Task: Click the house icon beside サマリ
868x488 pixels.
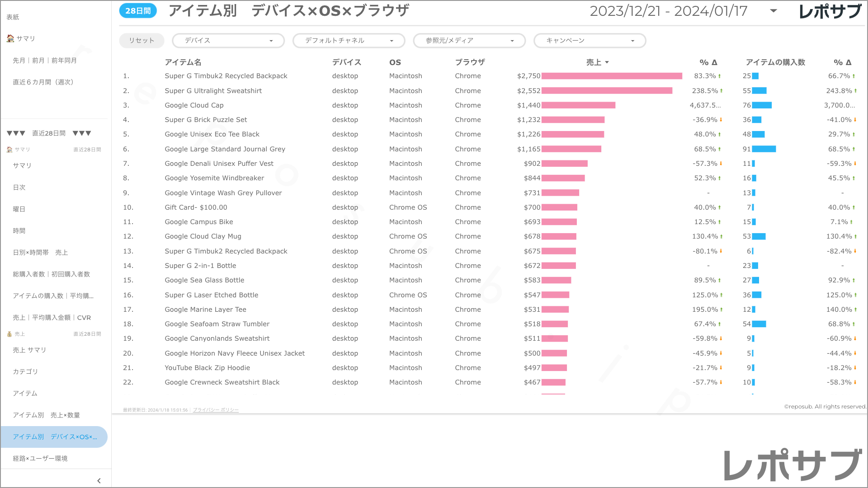Action: 10,38
